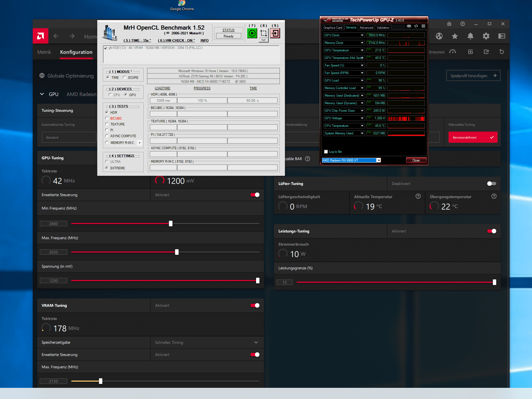The height and width of the screenshot is (399, 532).
Task: Take GPU-Z screenshot with camera icon
Action: (x=409, y=26)
